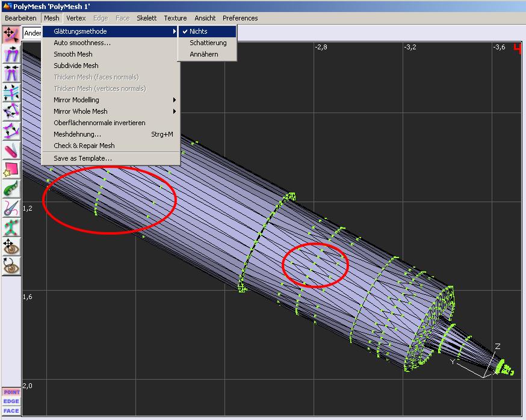Choose Annähern smoothing method
Image resolution: width=526 pixels, height=420 pixels.
pyautogui.click(x=207, y=54)
